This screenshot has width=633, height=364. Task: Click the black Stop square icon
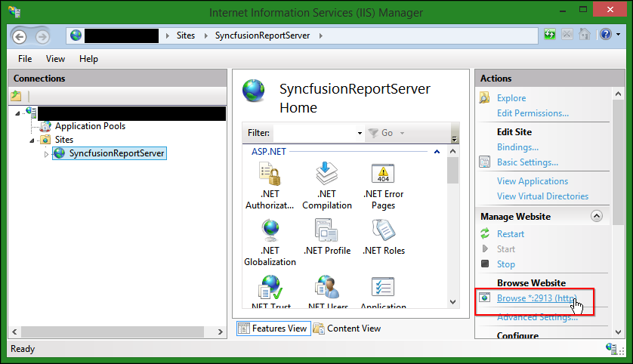pos(485,264)
